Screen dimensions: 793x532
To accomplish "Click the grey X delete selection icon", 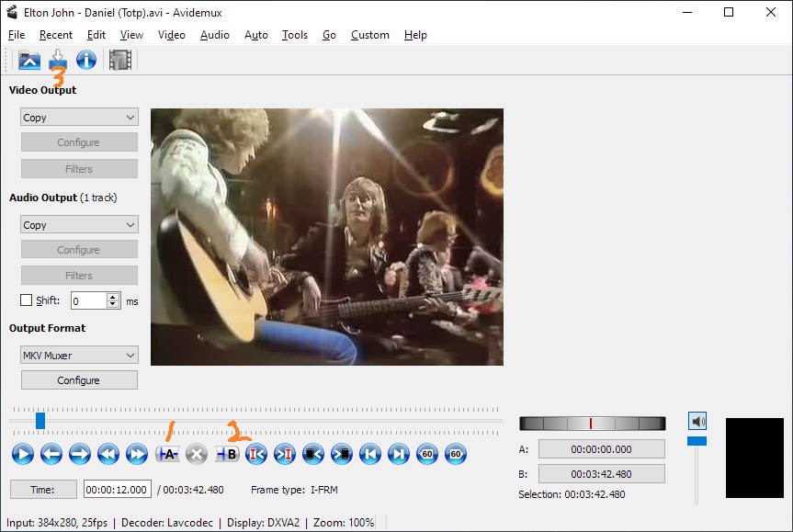I will 197,454.
